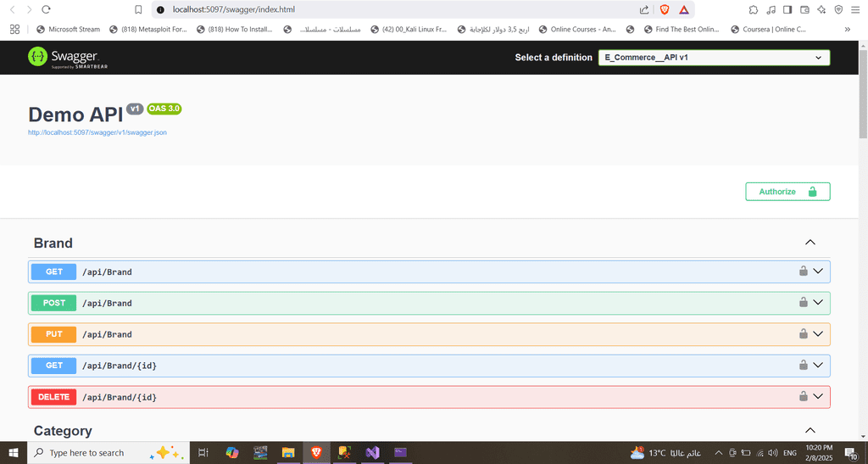
Task: Open Find The Best Onlin... bookmark
Action: point(682,30)
